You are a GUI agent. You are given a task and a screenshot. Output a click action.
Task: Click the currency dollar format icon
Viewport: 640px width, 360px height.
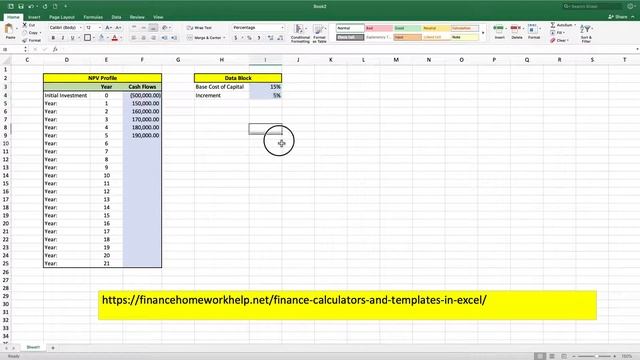tap(236, 38)
